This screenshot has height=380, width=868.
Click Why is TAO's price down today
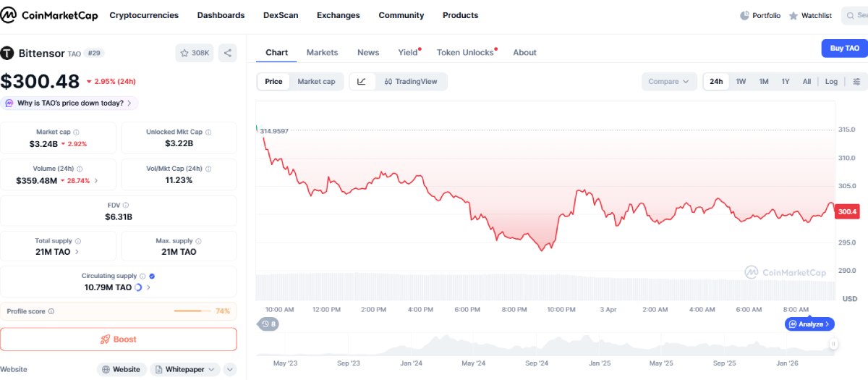point(69,104)
